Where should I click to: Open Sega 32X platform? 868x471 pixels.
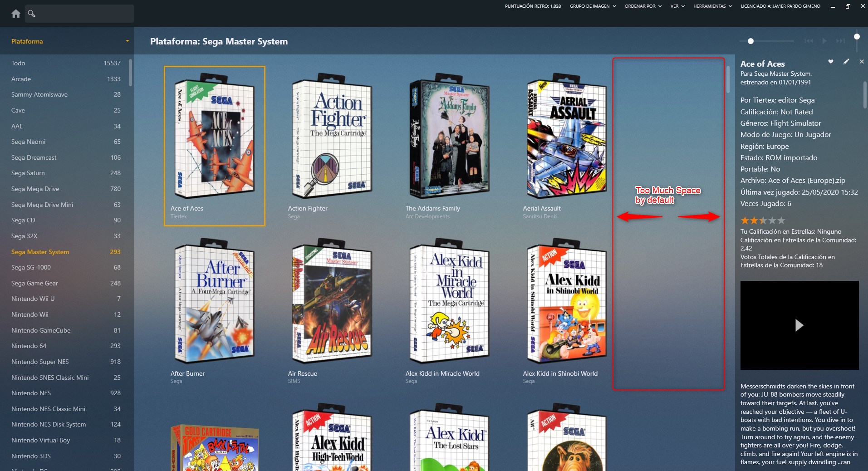coord(66,236)
